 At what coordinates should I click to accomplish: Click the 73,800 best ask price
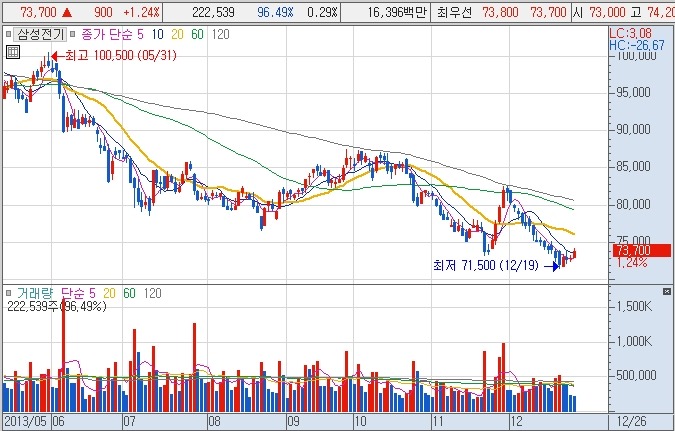pyautogui.click(x=500, y=12)
